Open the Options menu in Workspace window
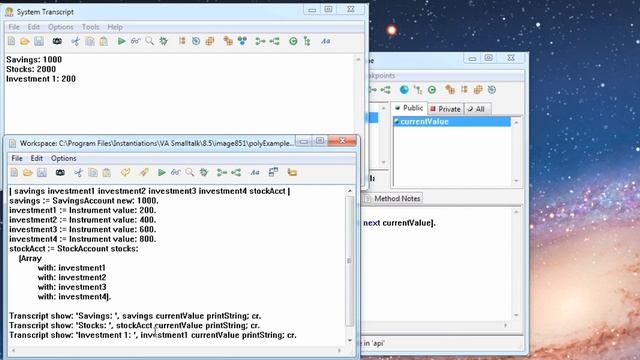This screenshot has height=360, width=640. coord(64,158)
